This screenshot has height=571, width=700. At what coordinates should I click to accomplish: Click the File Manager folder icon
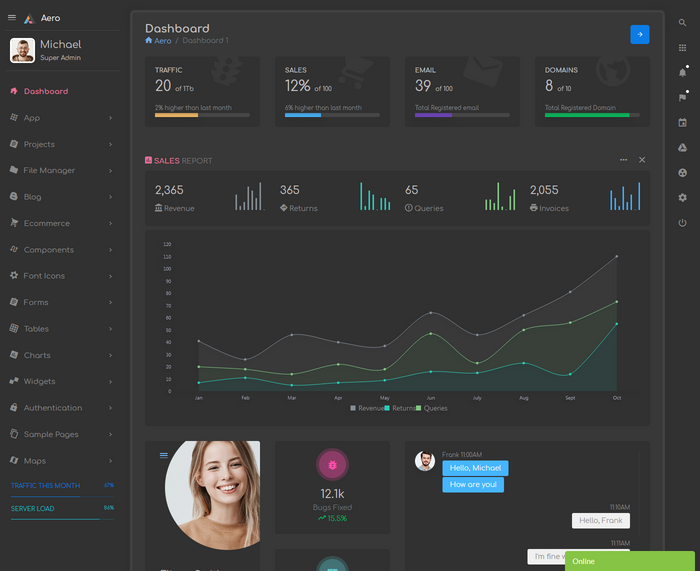14,170
